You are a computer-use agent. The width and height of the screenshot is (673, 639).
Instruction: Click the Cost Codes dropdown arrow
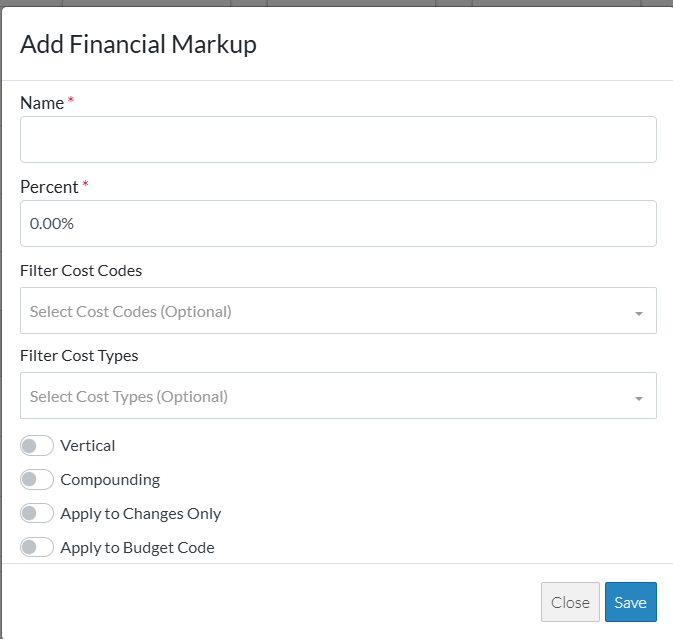[x=638, y=313]
